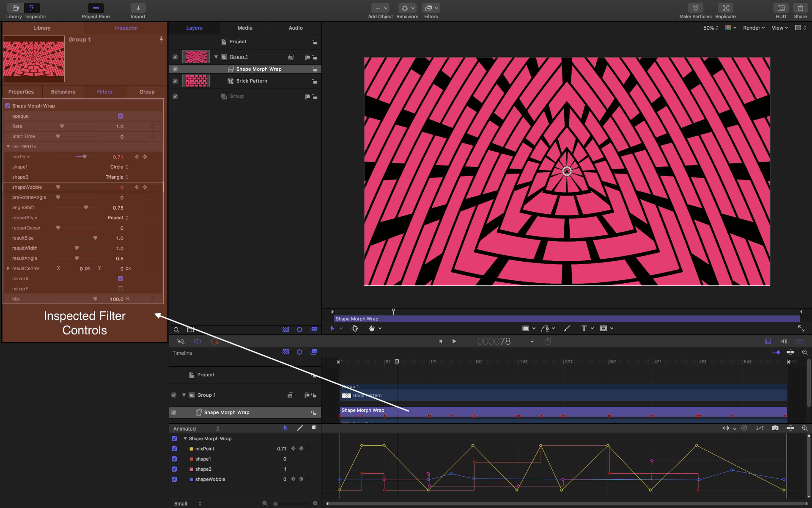Open the Audio tab
Viewport: 812px width, 508px height.
pos(296,28)
